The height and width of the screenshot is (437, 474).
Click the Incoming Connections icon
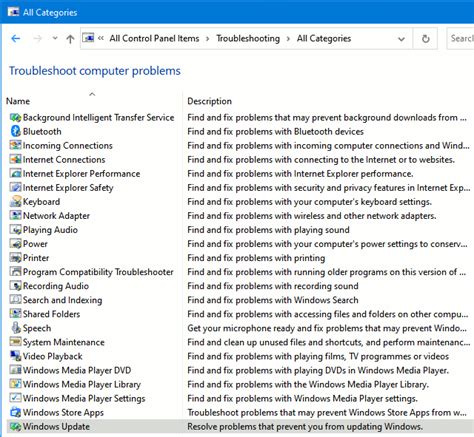(x=15, y=145)
